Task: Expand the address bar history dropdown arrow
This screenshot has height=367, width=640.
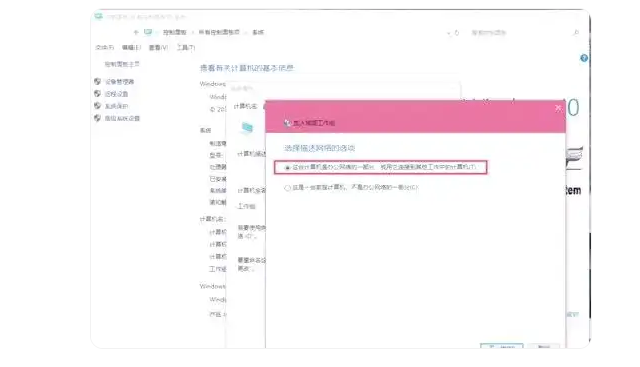Action: [x=449, y=33]
